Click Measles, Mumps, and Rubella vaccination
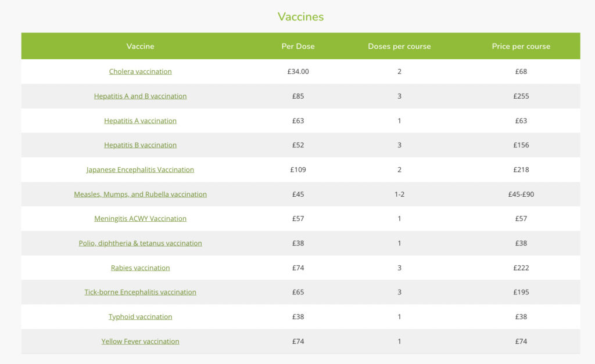Screen dimensions: 595x364 coord(140,194)
